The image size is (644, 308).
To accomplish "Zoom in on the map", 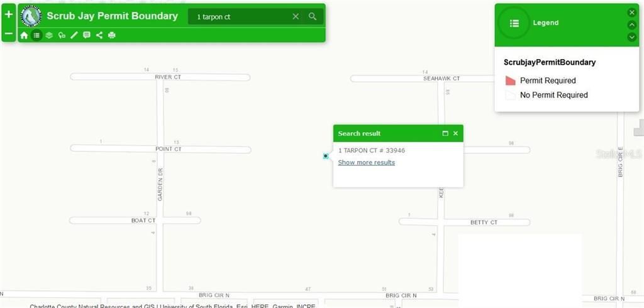I will point(9,14).
